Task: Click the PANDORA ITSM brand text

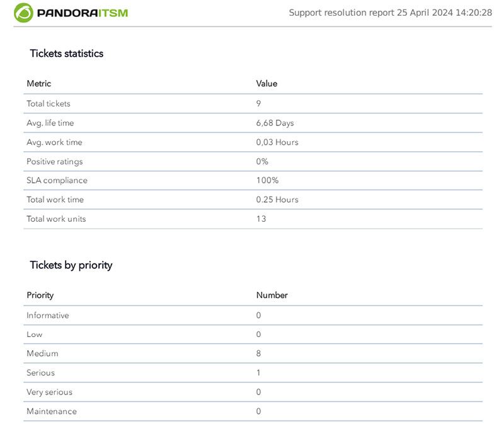Action: click(83, 13)
